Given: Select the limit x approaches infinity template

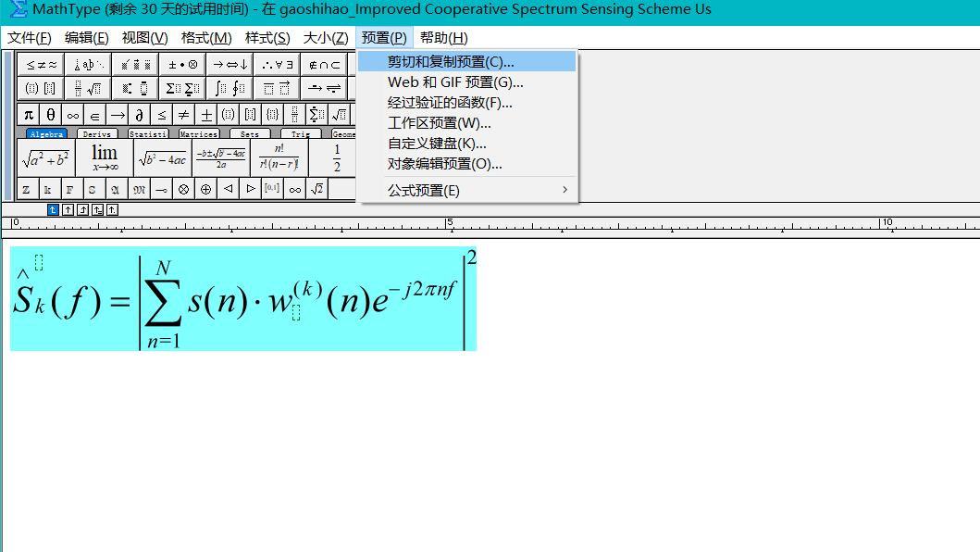Looking at the screenshot, I should click(103, 157).
